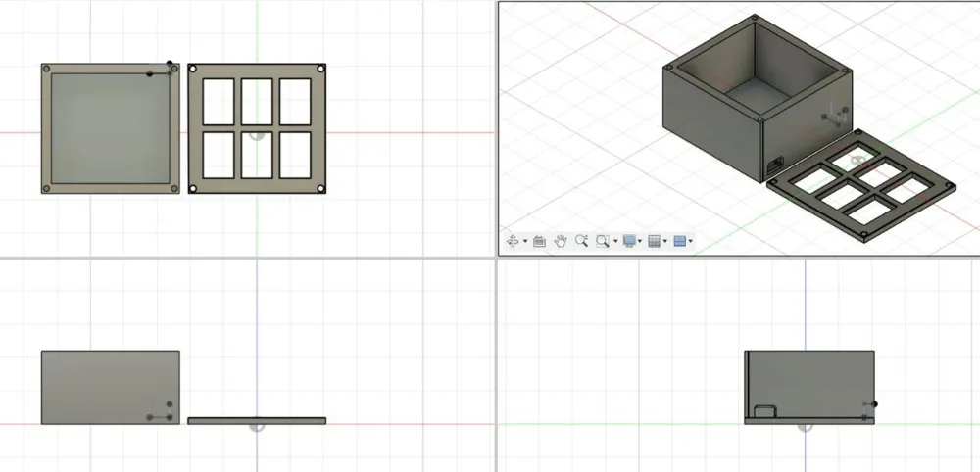Choose the Zoom magnifier tool

pyautogui.click(x=582, y=241)
